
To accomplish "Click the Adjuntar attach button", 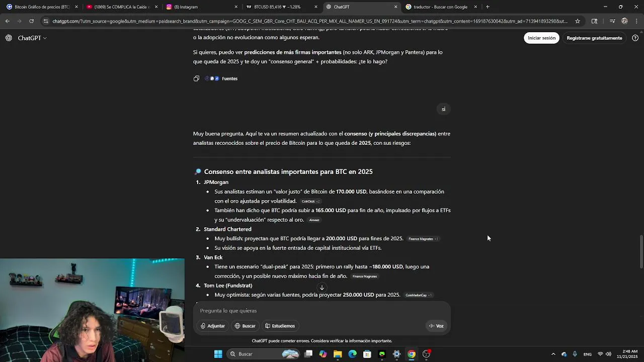I will pyautogui.click(x=212, y=326).
